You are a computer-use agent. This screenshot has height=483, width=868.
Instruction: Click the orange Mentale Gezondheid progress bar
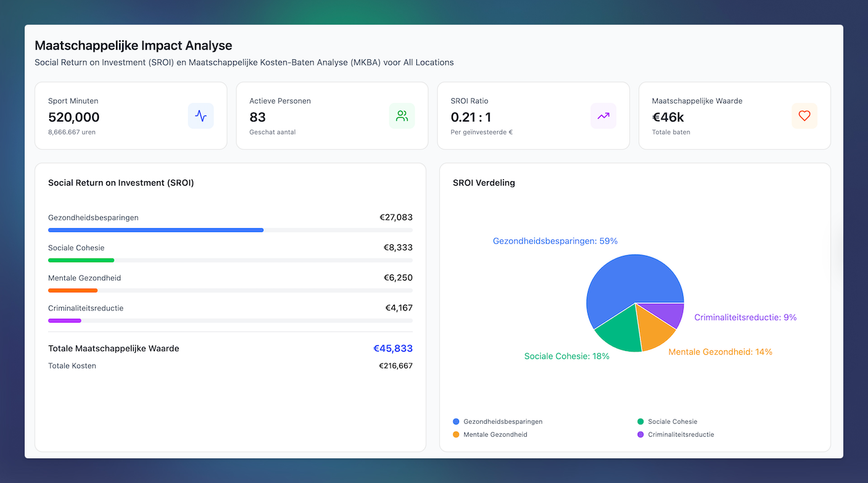click(x=73, y=291)
